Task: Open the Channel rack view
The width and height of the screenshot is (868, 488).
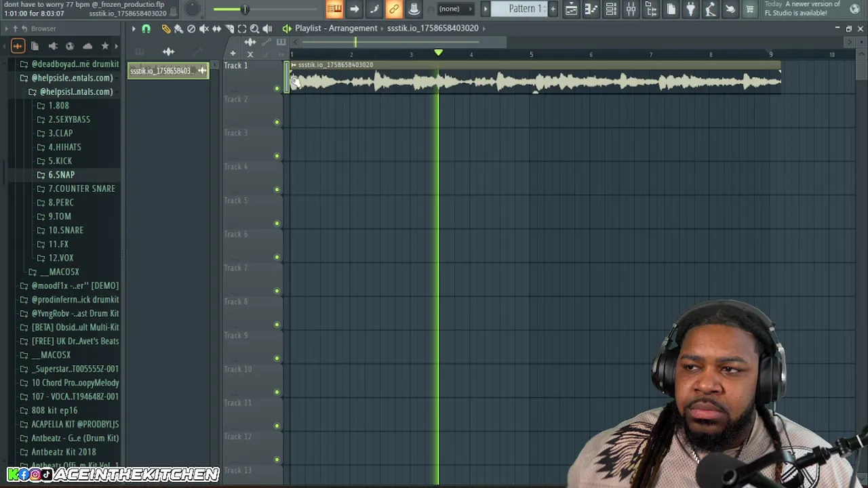Action: 611,9
